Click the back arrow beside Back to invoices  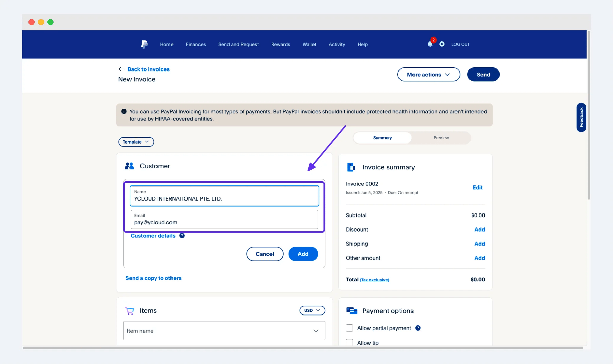121,69
